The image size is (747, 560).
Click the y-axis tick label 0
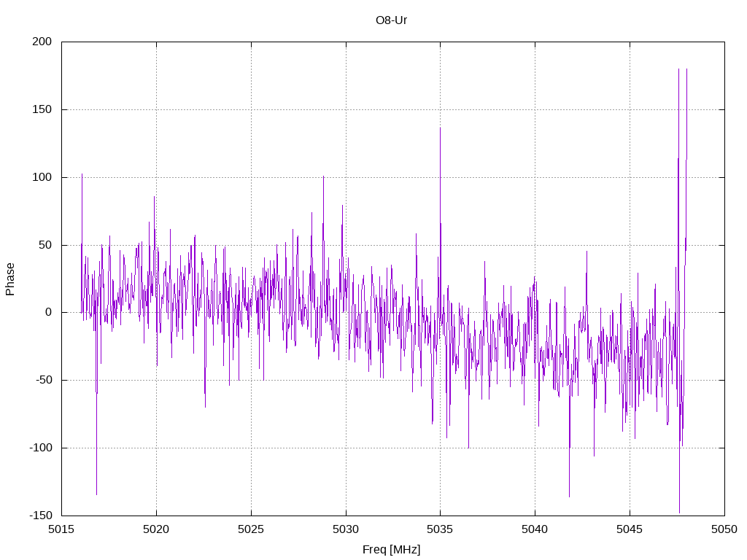pos(49,313)
